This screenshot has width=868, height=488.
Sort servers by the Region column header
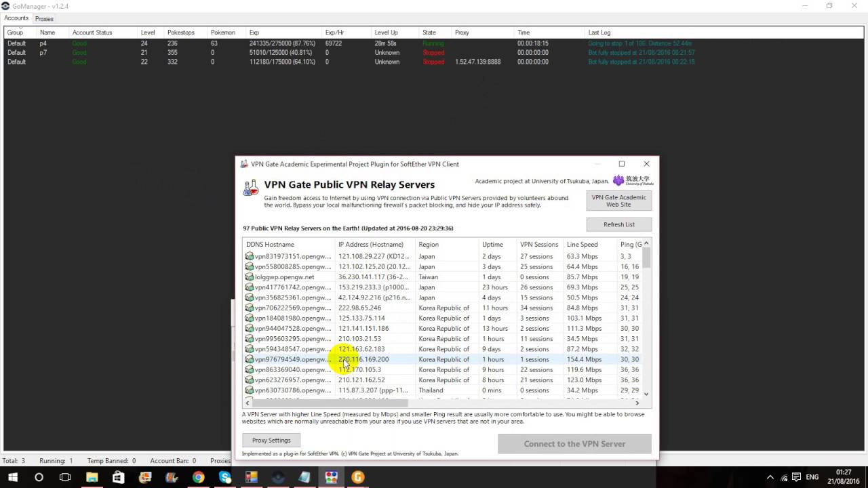pyautogui.click(x=446, y=245)
